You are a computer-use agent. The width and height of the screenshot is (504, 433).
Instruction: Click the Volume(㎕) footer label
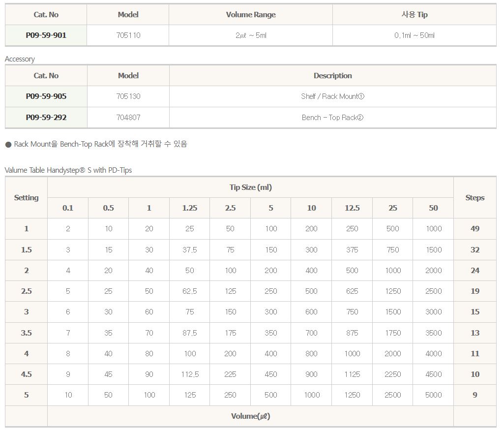[250, 416]
